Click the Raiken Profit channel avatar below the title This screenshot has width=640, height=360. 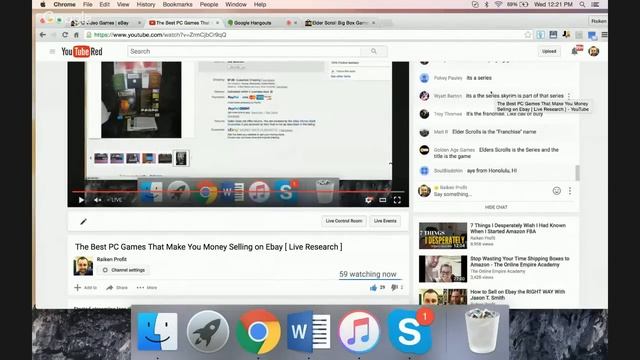point(83,266)
